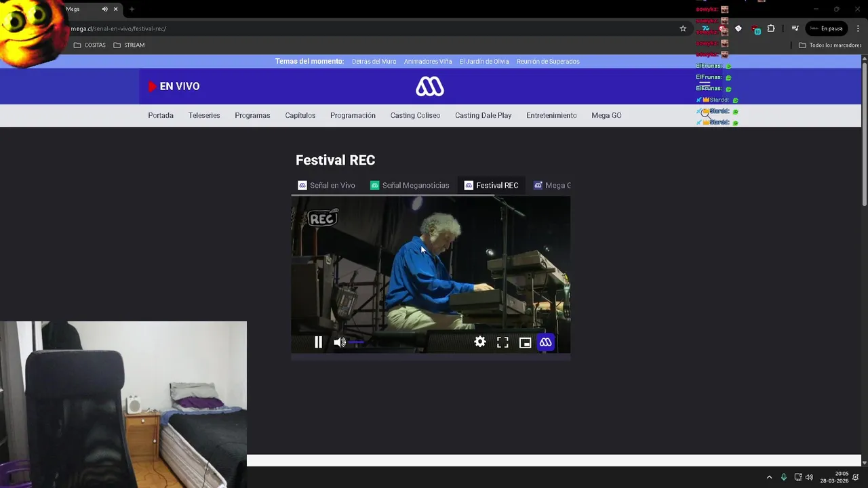
Task: Open the COSITAS bookmarks folder
Action: click(90, 45)
